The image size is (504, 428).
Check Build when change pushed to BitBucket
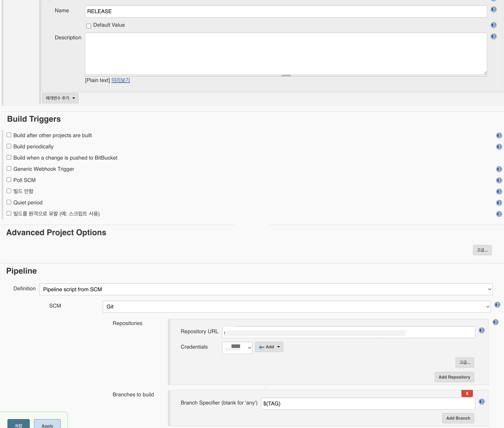[9, 157]
